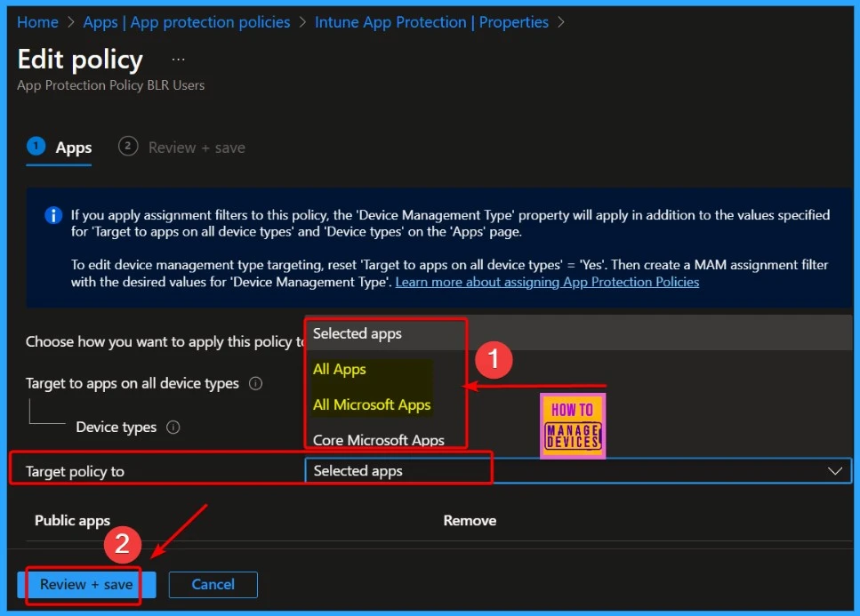Click the App Protection Policy BLR Users subtitle
The image size is (860, 616).
click(x=111, y=85)
